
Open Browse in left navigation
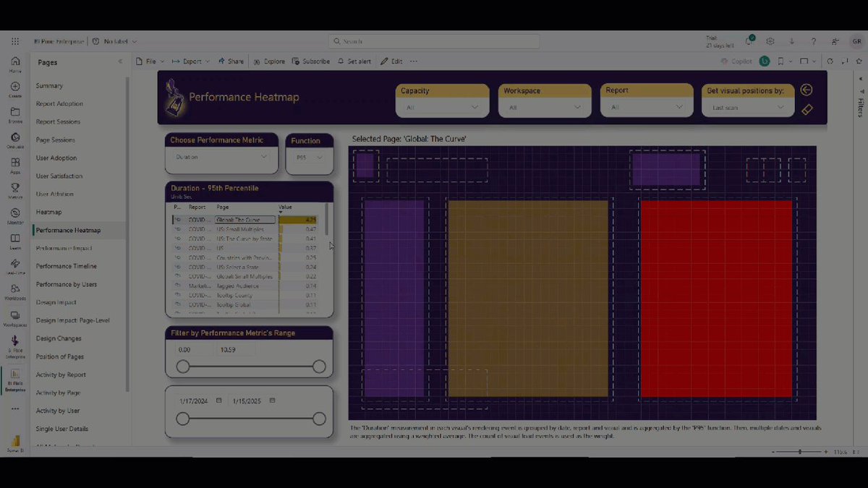click(15, 115)
